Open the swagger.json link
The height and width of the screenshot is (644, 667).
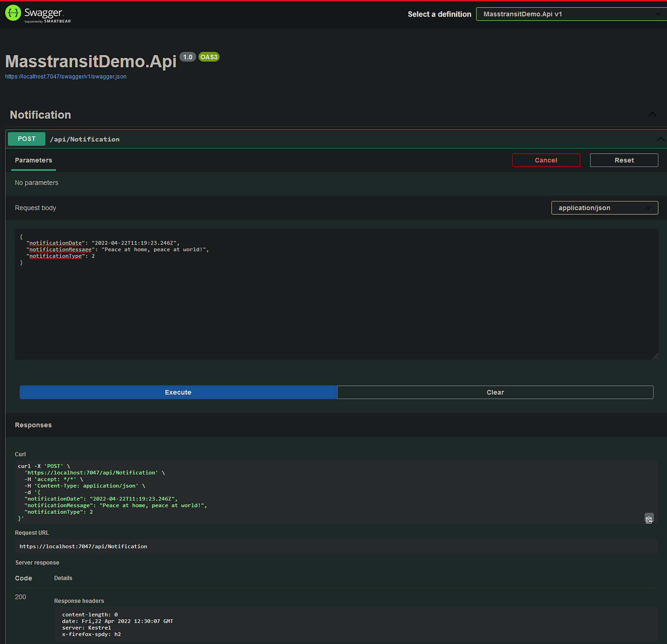point(66,77)
